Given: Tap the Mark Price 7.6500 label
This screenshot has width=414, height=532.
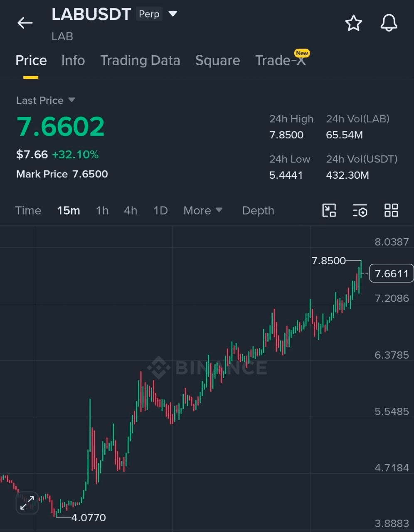Looking at the screenshot, I should [x=62, y=174].
